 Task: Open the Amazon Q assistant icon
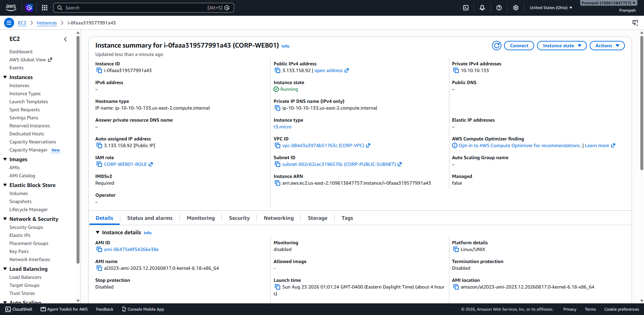click(29, 8)
